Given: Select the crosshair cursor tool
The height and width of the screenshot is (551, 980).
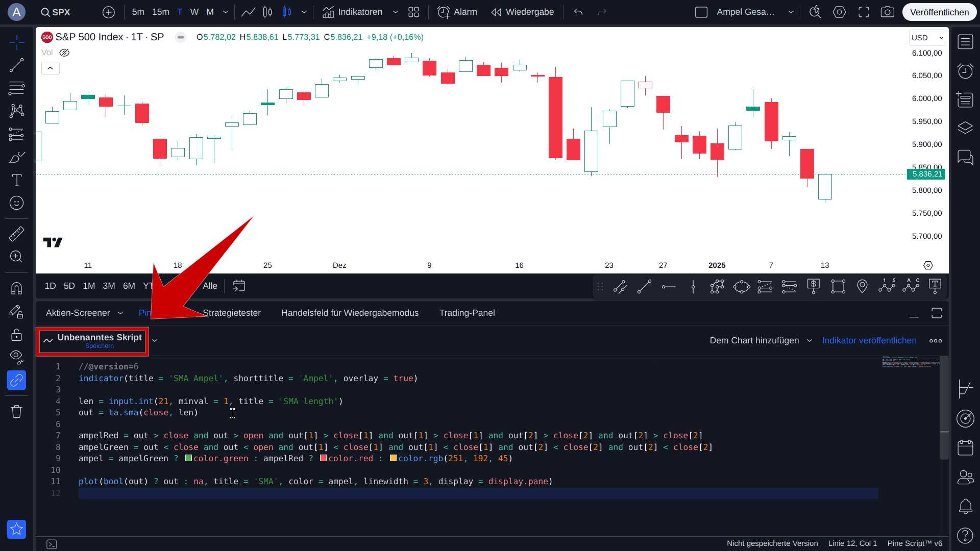Looking at the screenshot, I should [16, 42].
